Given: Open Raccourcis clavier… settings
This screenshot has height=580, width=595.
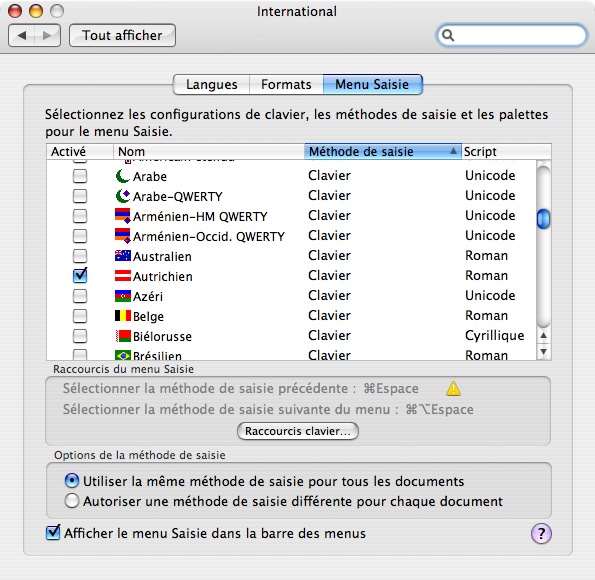Looking at the screenshot, I should [298, 431].
